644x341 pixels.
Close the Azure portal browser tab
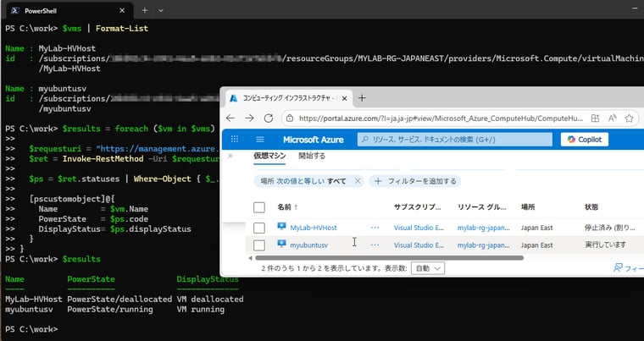coord(344,98)
